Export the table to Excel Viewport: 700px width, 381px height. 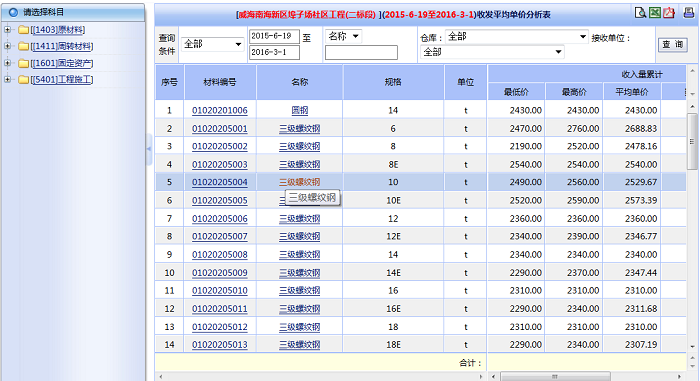click(x=655, y=13)
